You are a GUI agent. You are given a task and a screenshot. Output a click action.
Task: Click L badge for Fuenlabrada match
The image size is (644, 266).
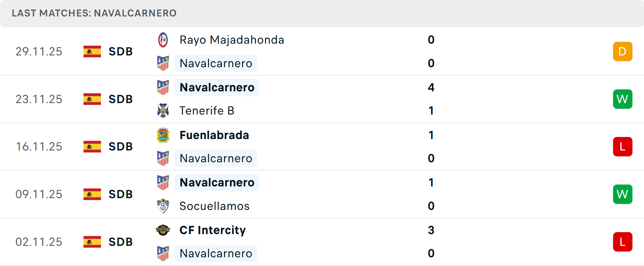623,147
